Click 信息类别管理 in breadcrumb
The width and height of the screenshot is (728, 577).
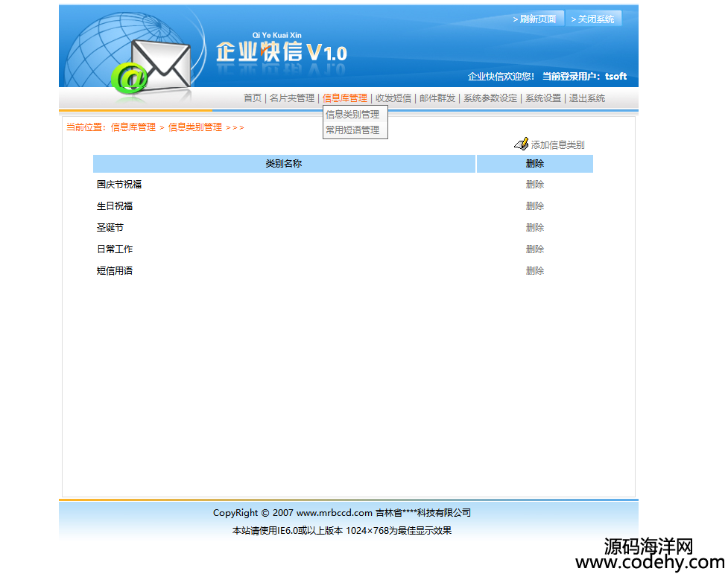coord(195,127)
